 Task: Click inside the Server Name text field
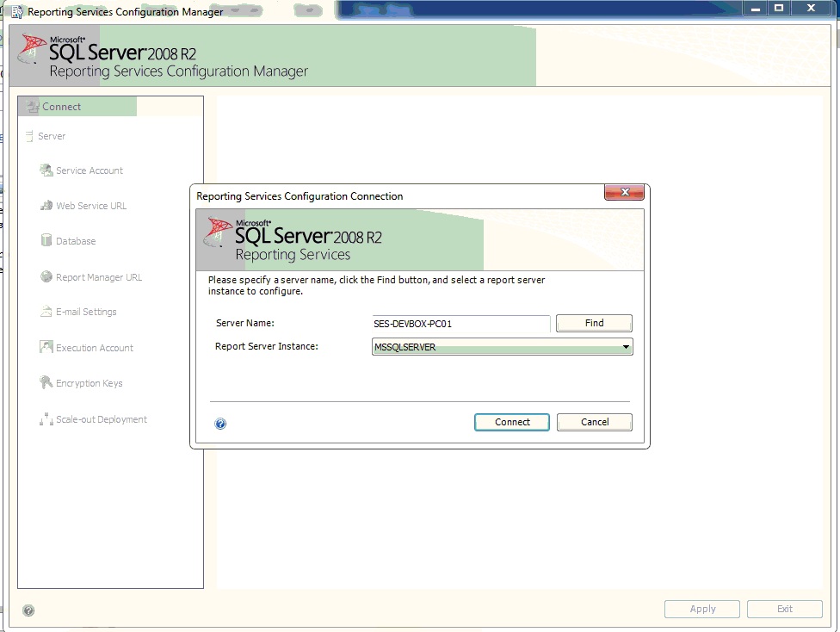click(461, 324)
